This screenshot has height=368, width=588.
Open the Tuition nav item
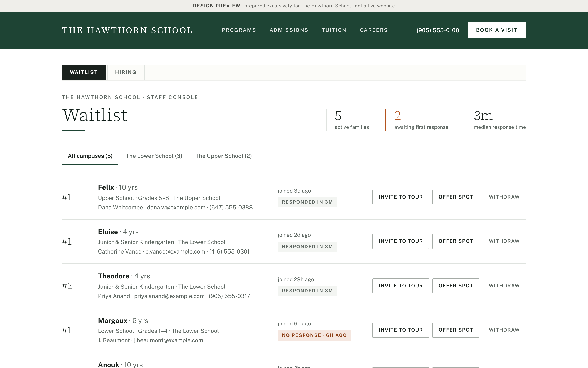pyautogui.click(x=334, y=30)
